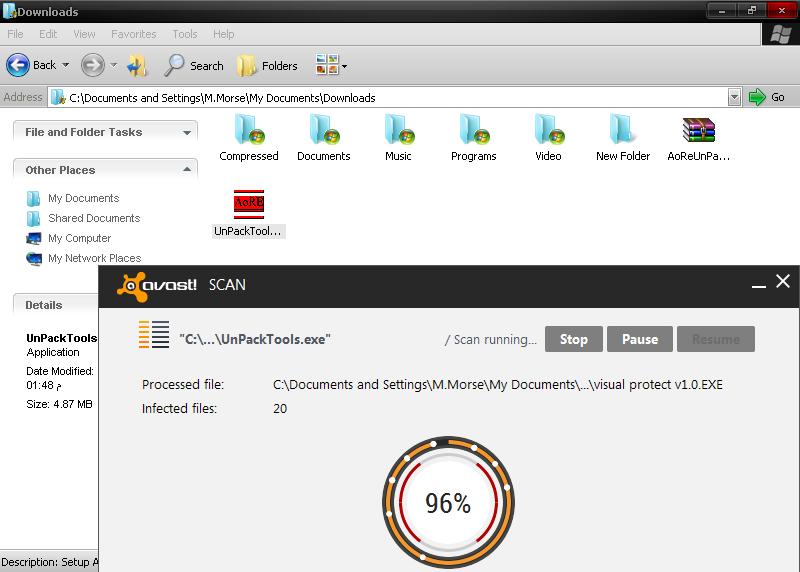Screen dimensions: 800x572
Task: Select the Video folder icon
Action: pyautogui.click(x=549, y=130)
